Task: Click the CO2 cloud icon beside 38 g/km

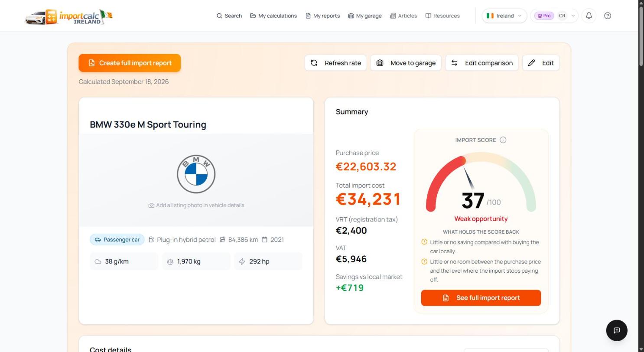Action: [x=98, y=262]
